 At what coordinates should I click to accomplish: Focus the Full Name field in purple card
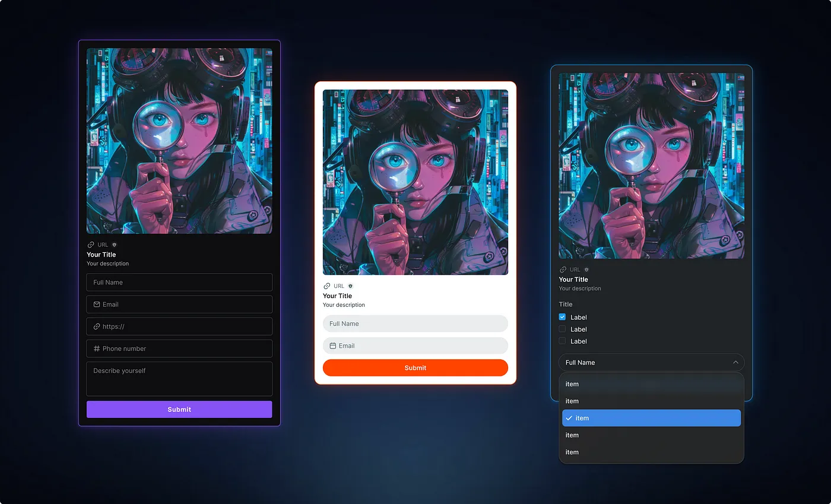click(x=179, y=282)
